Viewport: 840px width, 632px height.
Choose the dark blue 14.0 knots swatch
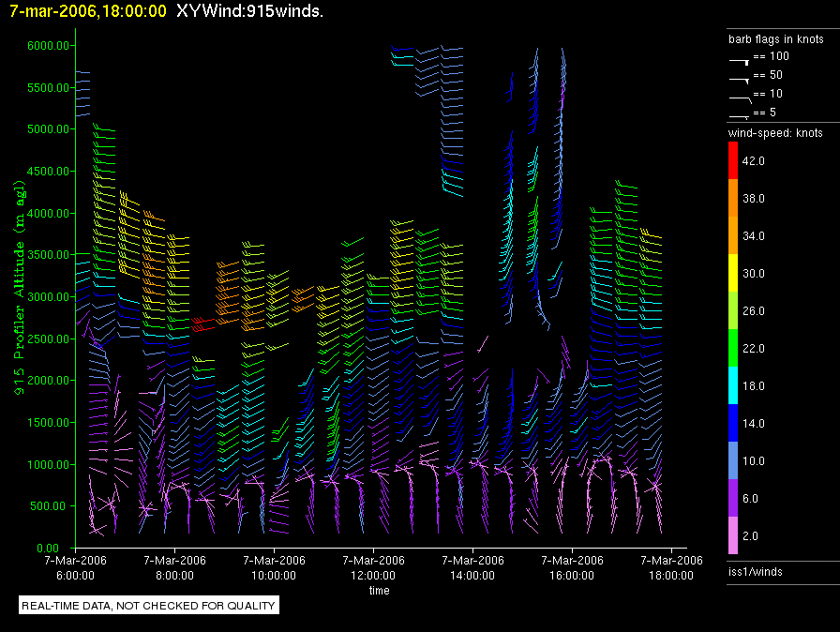click(734, 423)
